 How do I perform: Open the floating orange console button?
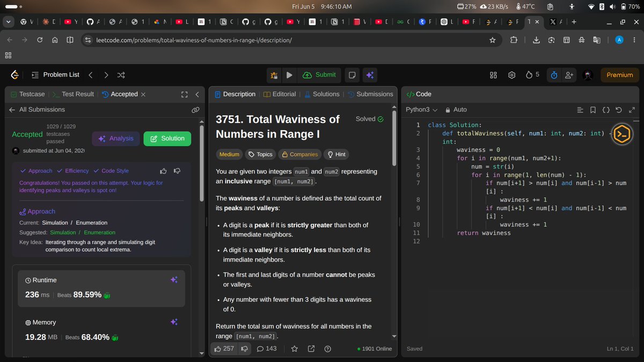(x=621, y=134)
